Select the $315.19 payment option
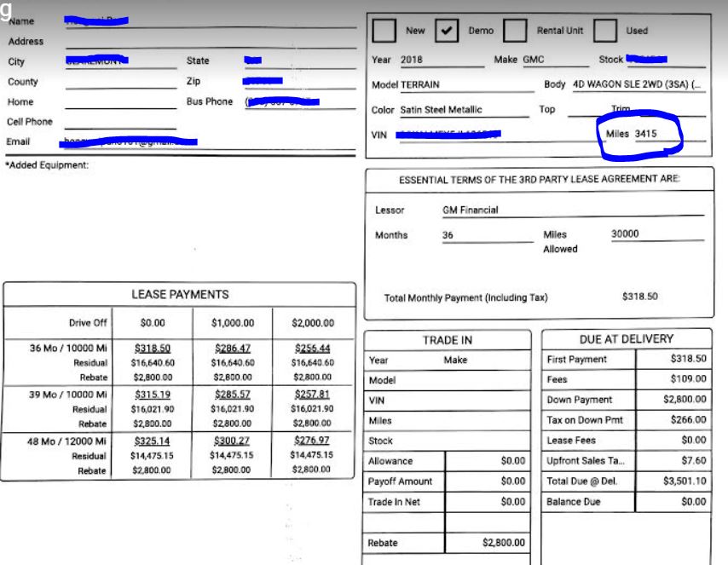The image size is (728, 565). click(153, 395)
